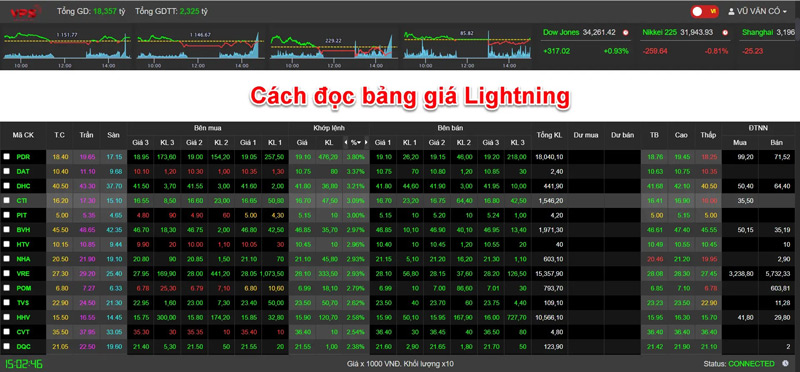Tick the DHC row checkbox
800x372 pixels.
(x=7, y=186)
